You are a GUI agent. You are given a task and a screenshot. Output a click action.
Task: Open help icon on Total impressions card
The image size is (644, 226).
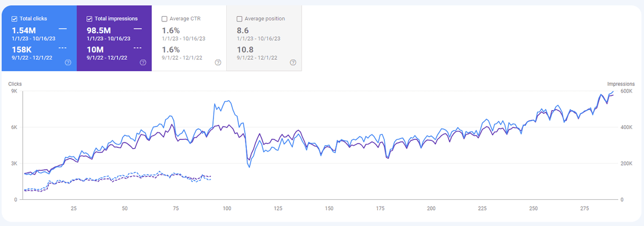click(x=143, y=63)
